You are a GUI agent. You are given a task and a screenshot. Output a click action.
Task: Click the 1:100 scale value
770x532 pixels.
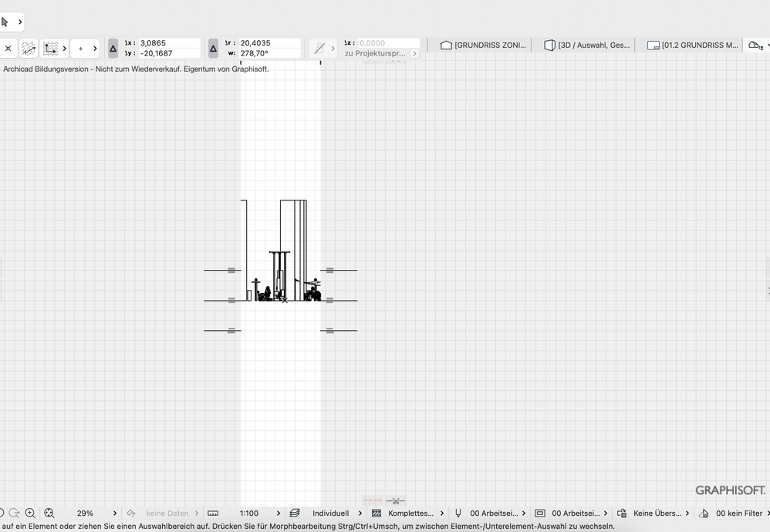coord(249,513)
